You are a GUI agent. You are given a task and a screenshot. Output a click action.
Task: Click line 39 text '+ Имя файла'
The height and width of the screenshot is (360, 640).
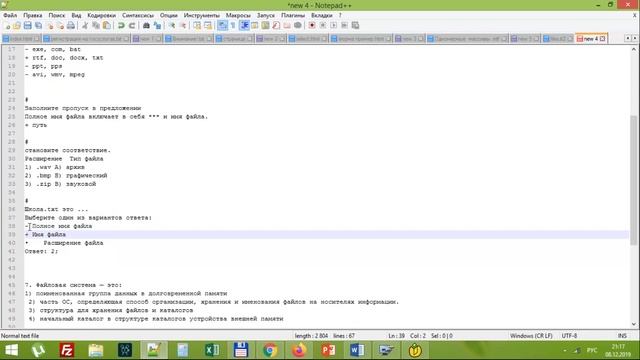(45, 235)
